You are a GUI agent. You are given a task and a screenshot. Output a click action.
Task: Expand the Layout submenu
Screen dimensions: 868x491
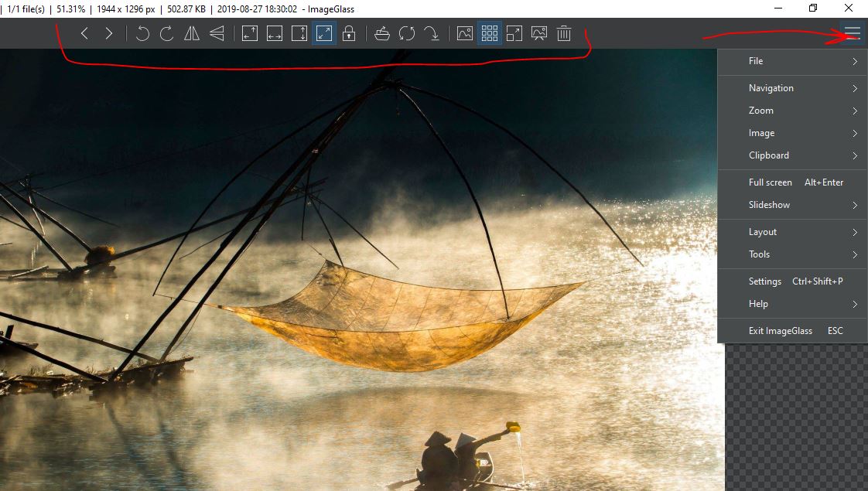click(x=763, y=231)
